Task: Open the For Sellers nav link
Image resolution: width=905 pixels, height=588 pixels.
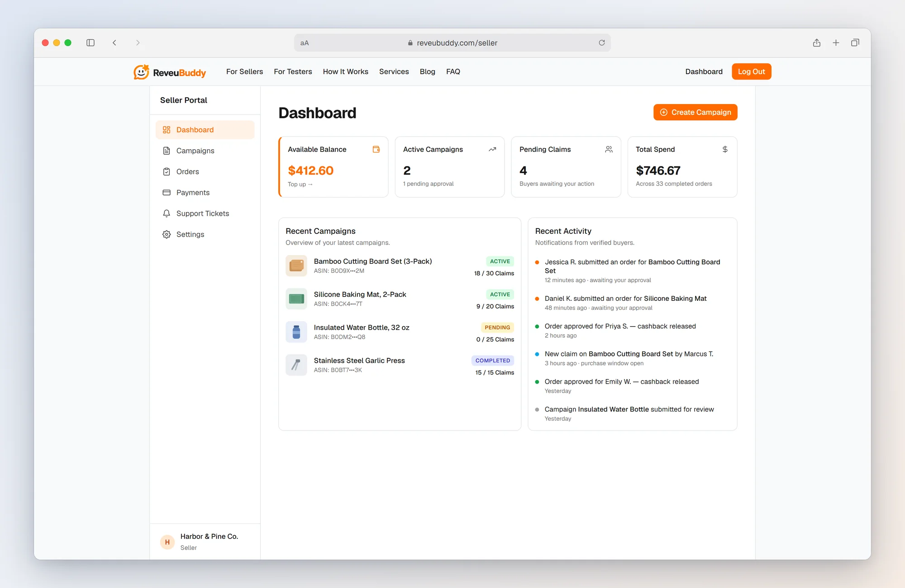Action: pos(244,71)
